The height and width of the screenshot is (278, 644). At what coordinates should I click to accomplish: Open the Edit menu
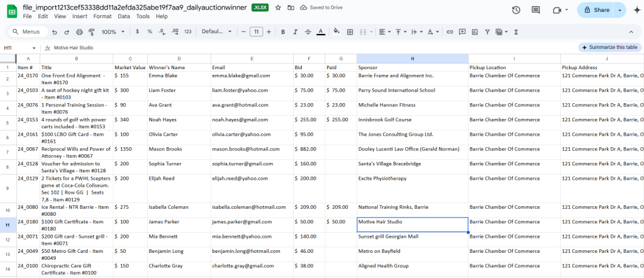[x=43, y=16]
